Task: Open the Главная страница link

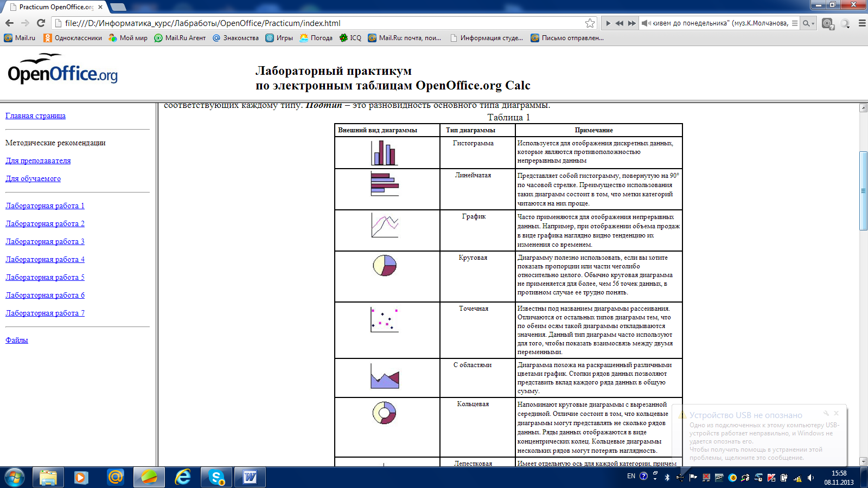Action: click(35, 115)
